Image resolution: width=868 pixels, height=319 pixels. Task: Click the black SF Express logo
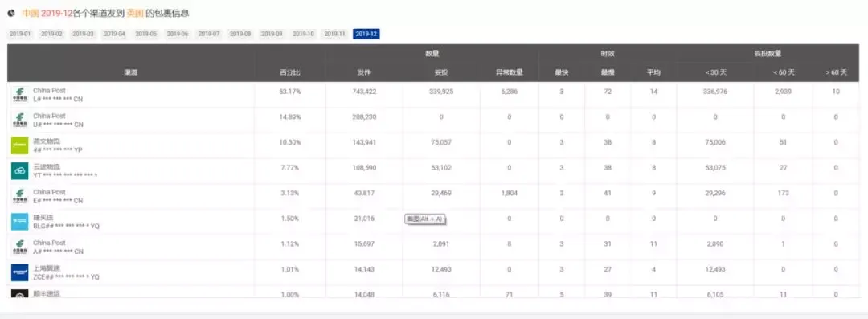20,293
